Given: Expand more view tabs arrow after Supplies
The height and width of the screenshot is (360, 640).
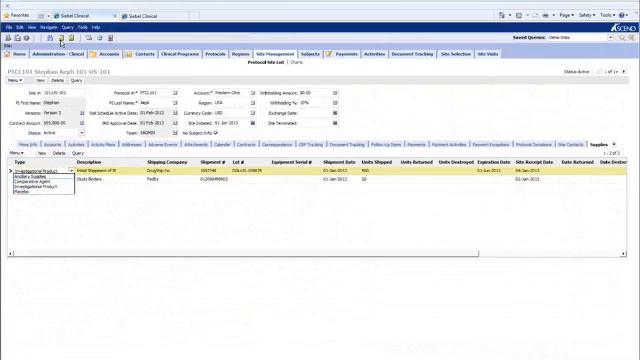Looking at the screenshot, I should coord(614,144).
